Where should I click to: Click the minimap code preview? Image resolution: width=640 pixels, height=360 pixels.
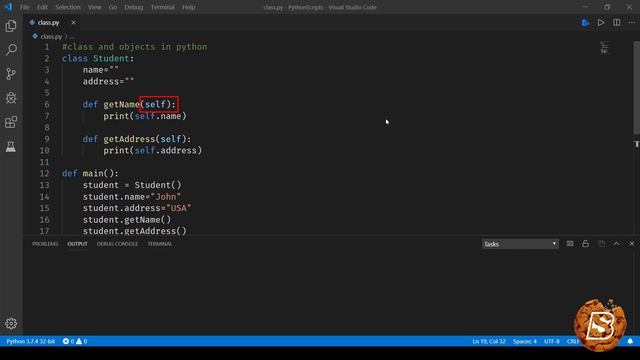(x=604, y=48)
